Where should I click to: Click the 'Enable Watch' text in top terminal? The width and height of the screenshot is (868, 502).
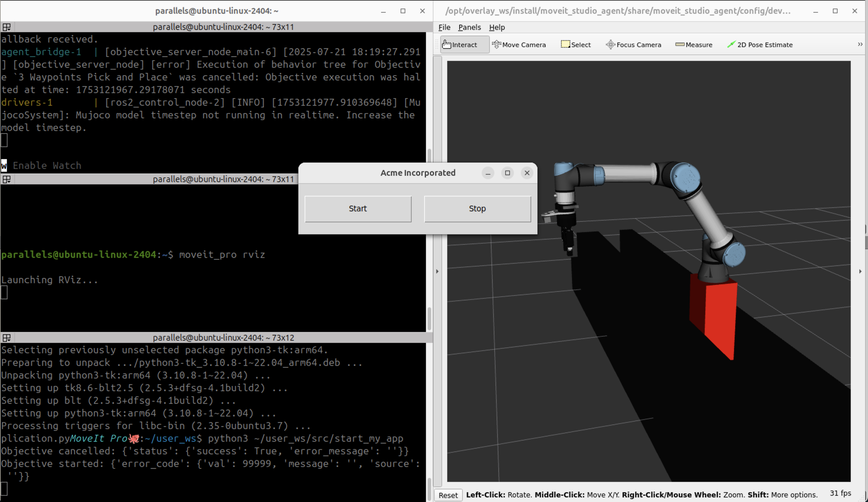47,165
